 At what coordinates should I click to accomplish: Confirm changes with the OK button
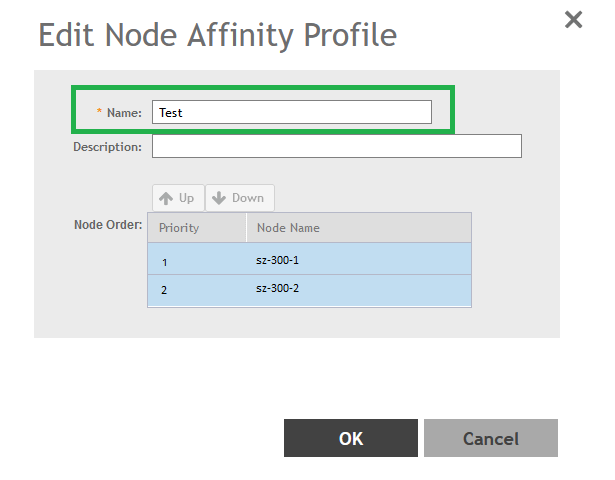[350, 438]
